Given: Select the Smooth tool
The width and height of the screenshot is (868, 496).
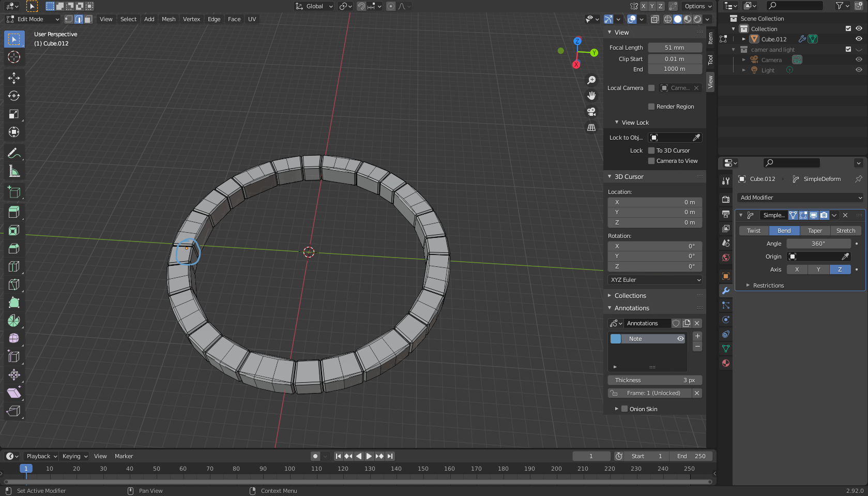Looking at the screenshot, I should click(14, 339).
